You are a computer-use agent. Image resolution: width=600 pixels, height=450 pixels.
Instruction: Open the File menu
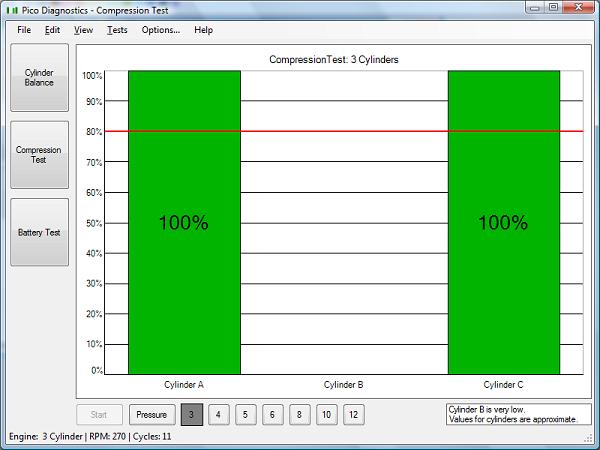pos(24,30)
